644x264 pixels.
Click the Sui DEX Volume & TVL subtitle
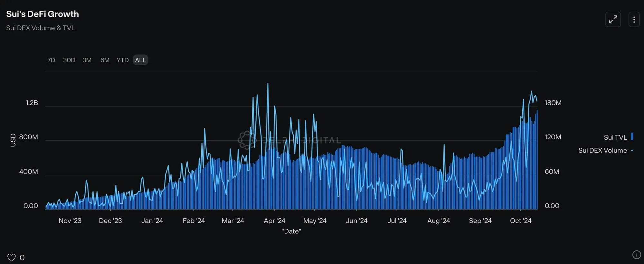[41, 28]
